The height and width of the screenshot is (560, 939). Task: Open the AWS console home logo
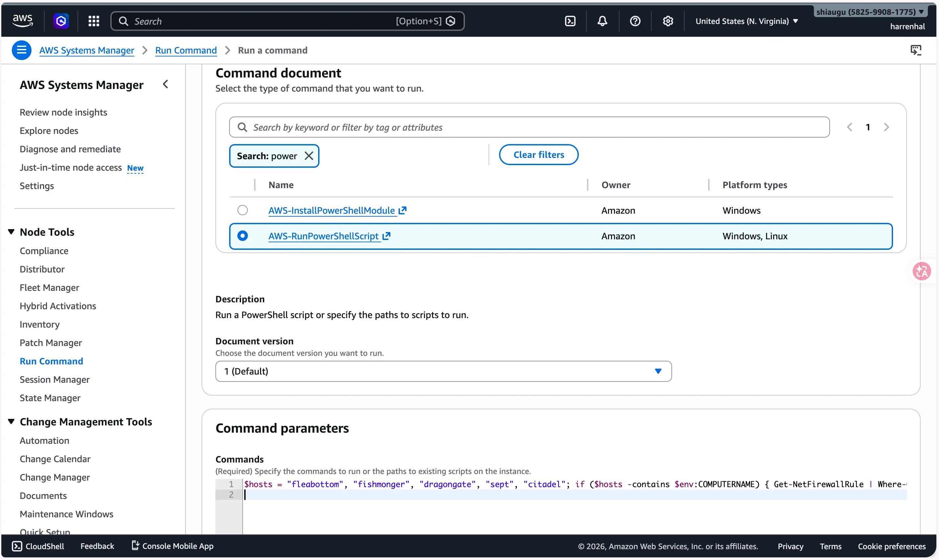23,21
